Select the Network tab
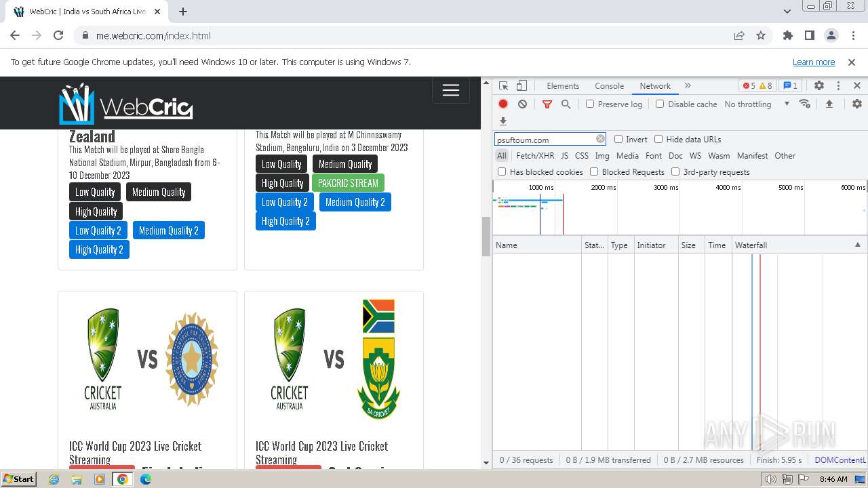 (655, 86)
